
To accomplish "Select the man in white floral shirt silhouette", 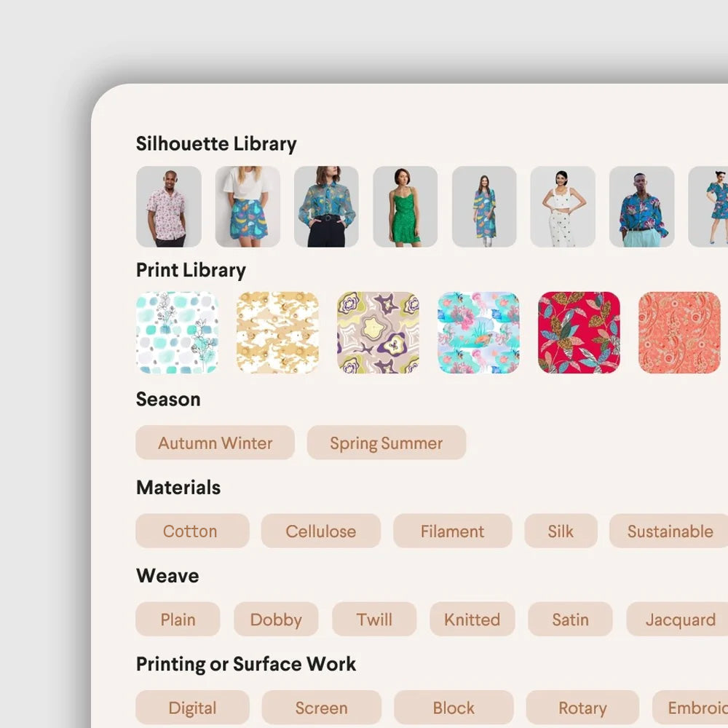I will pyautogui.click(x=169, y=207).
